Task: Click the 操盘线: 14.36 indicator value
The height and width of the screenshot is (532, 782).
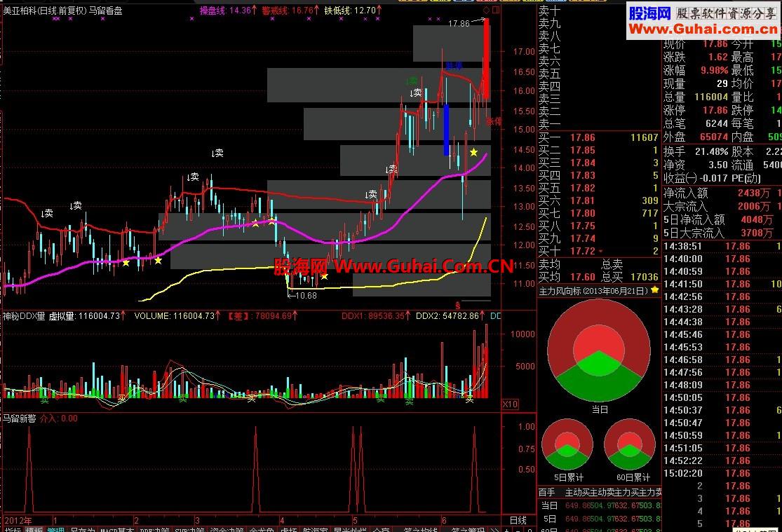Action: tap(229, 11)
